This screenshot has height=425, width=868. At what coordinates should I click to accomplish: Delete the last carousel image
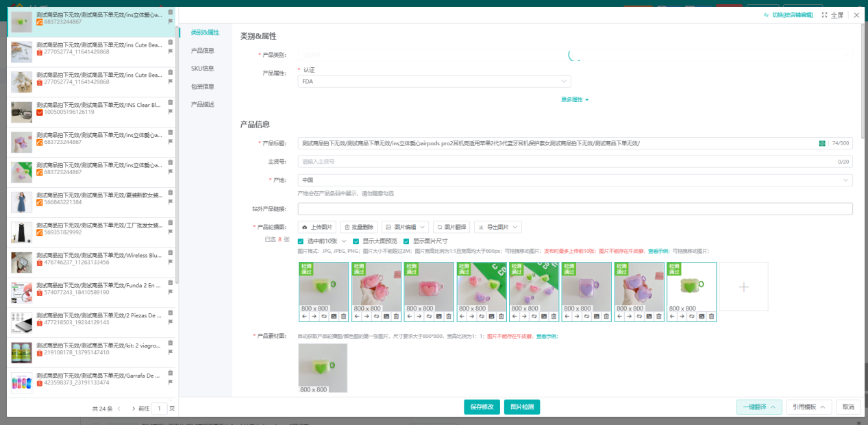(711, 316)
